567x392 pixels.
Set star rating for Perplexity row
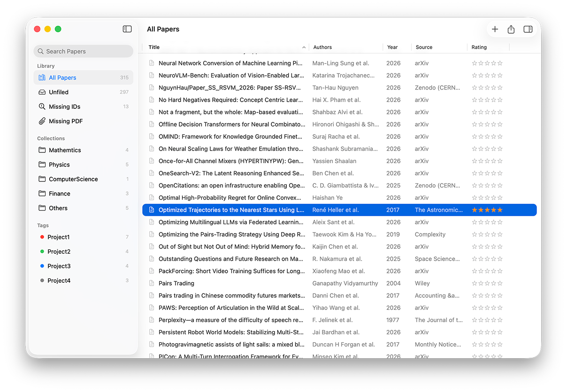(x=487, y=320)
